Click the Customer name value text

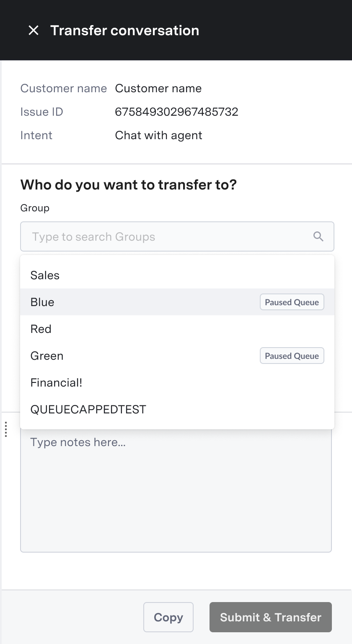(158, 88)
